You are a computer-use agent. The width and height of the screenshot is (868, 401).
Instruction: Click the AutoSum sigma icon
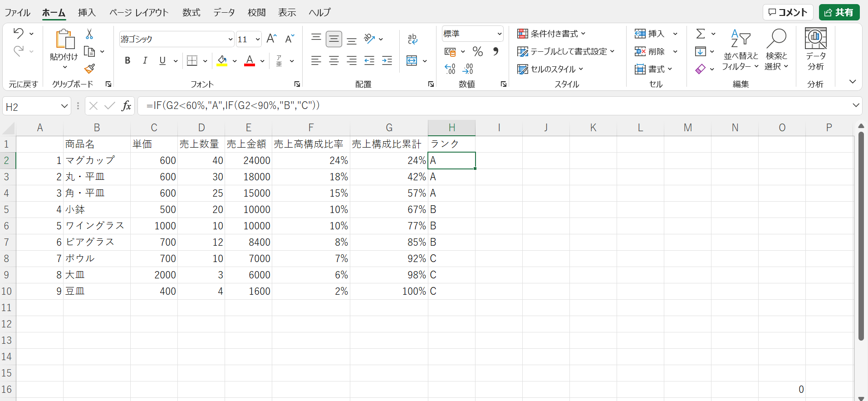coord(701,34)
